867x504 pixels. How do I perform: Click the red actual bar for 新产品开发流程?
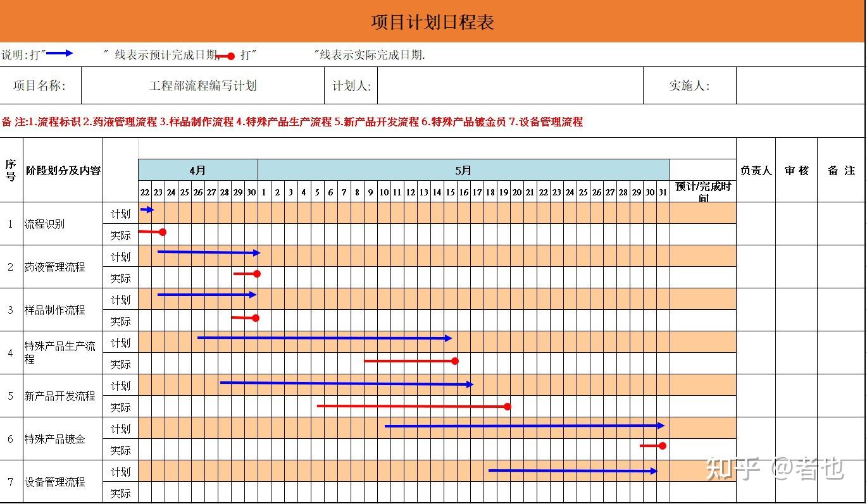(x=414, y=406)
